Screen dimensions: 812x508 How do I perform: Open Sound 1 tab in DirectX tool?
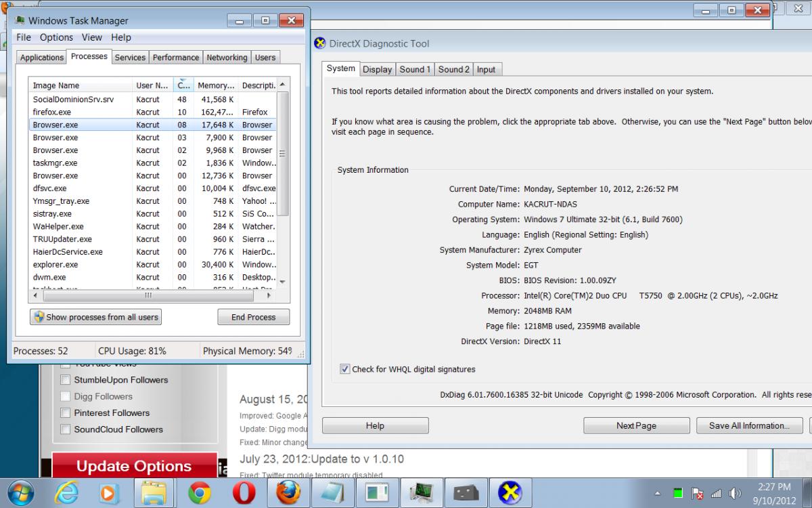pyautogui.click(x=415, y=69)
